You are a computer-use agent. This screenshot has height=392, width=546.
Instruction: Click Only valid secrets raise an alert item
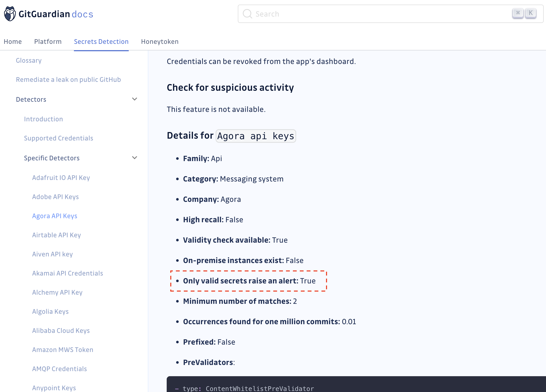coord(249,281)
